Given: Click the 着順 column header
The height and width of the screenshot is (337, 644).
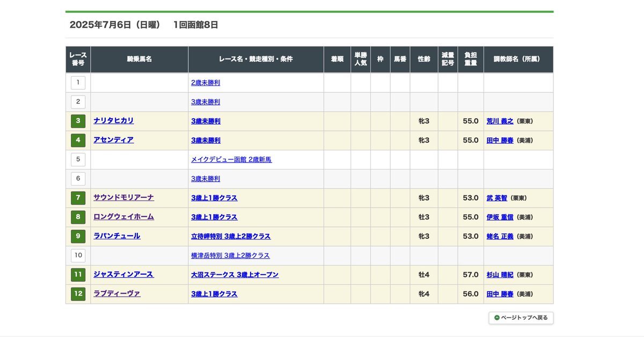Looking at the screenshot, I should coord(338,60).
